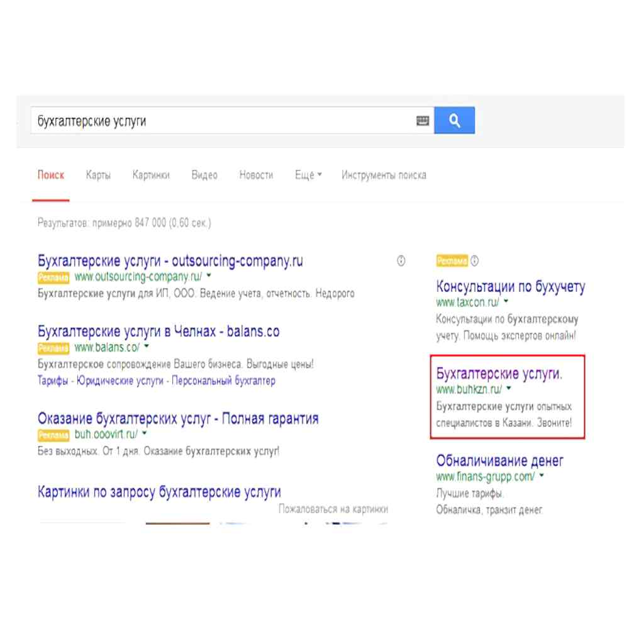This screenshot has width=644, height=644.
Task: Open Инструменты поиска menu
Action: [x=384, y=175]
